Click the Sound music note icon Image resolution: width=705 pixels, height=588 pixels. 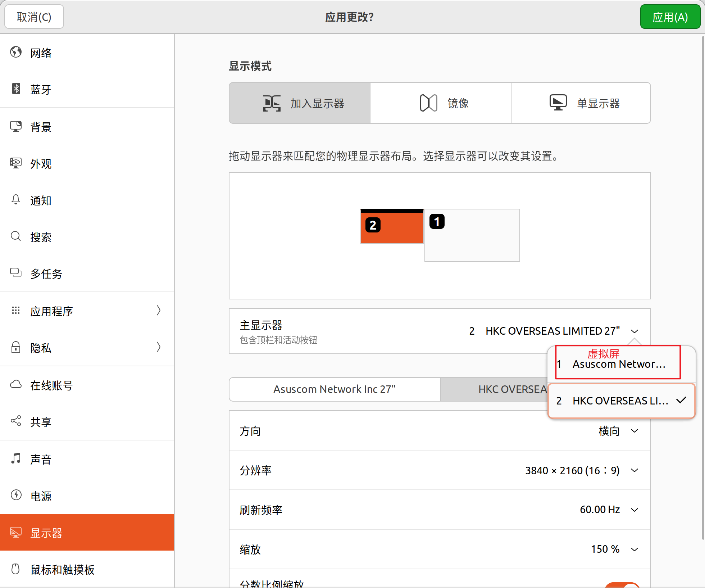pyautogui.click(x=16, y=458)
